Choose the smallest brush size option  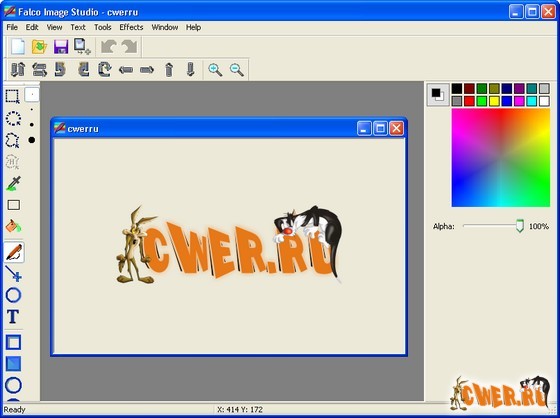(32, 95)
